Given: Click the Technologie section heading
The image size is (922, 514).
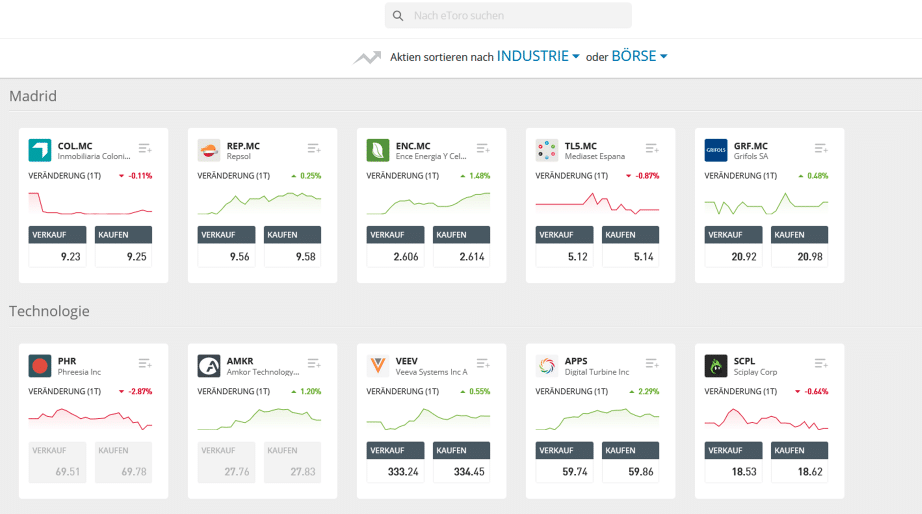Looking at the screenshot, I should point(49,311).
